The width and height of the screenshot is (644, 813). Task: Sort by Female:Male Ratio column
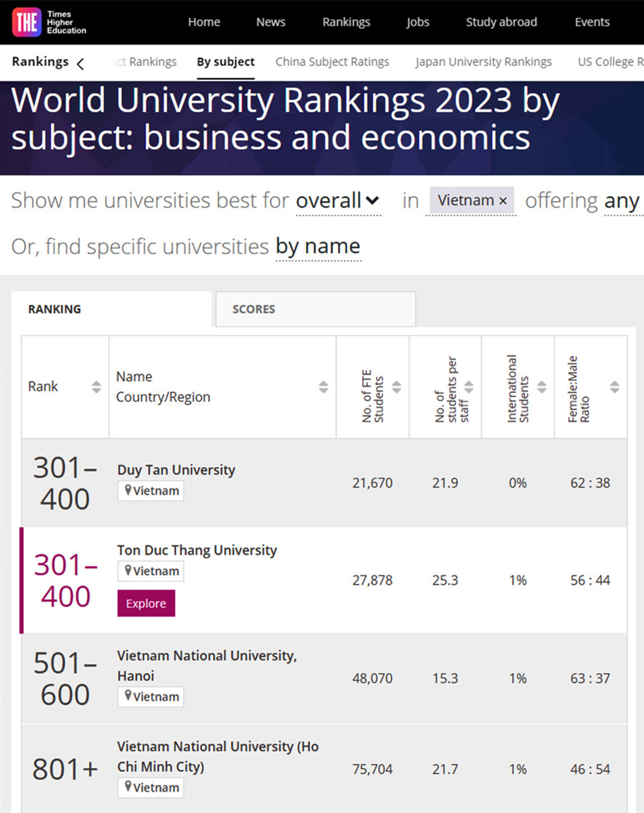pos(614,387)
